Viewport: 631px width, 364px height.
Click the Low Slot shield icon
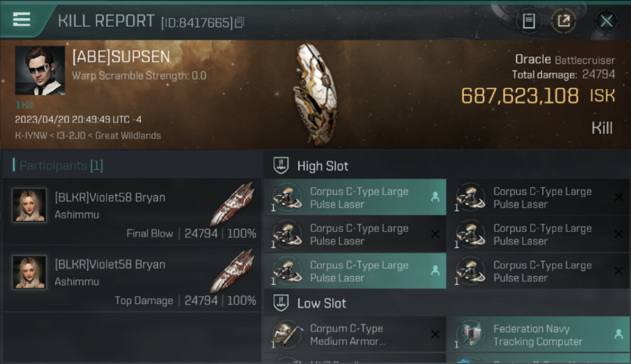[x=281, y=303]
